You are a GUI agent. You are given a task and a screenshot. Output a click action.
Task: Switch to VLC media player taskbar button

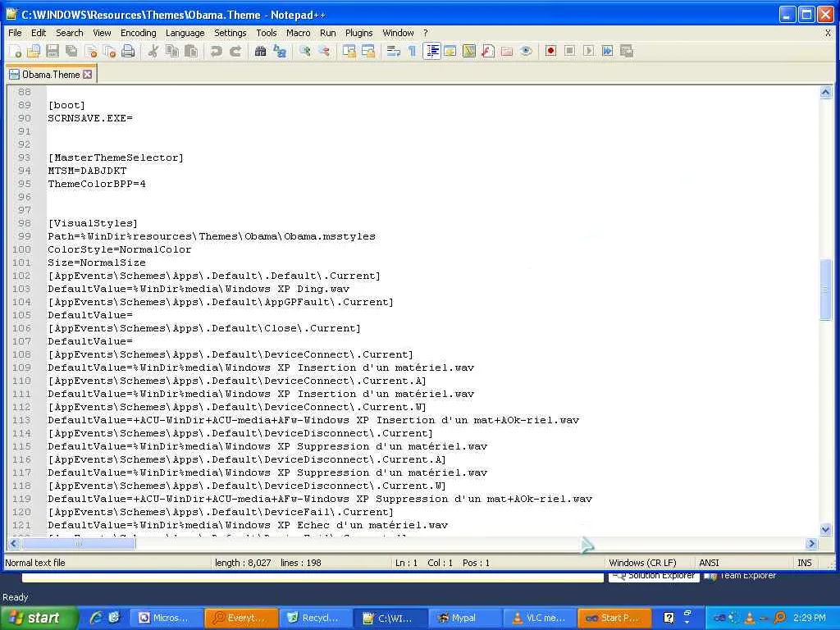pos(539,618)
